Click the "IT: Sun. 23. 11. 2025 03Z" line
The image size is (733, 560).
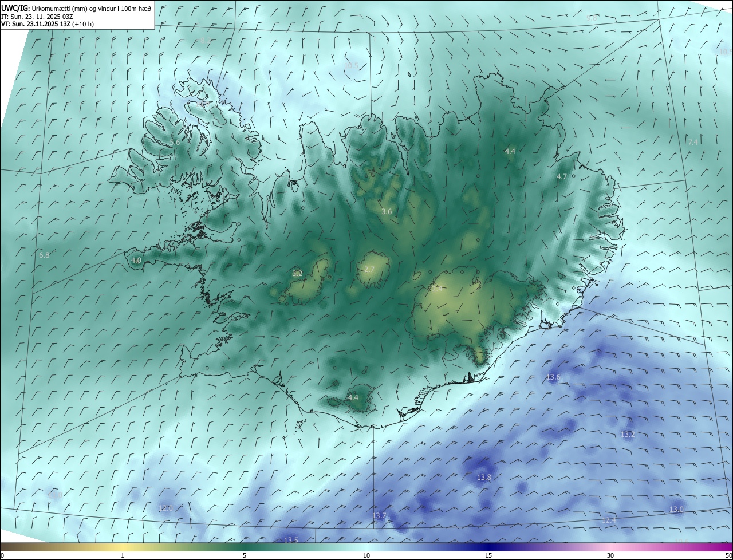click(37, 17)
